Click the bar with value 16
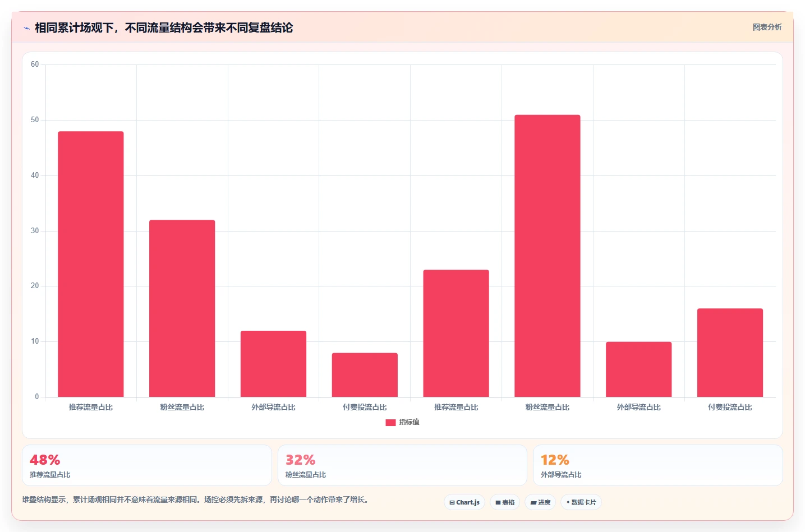 (730, 353)
